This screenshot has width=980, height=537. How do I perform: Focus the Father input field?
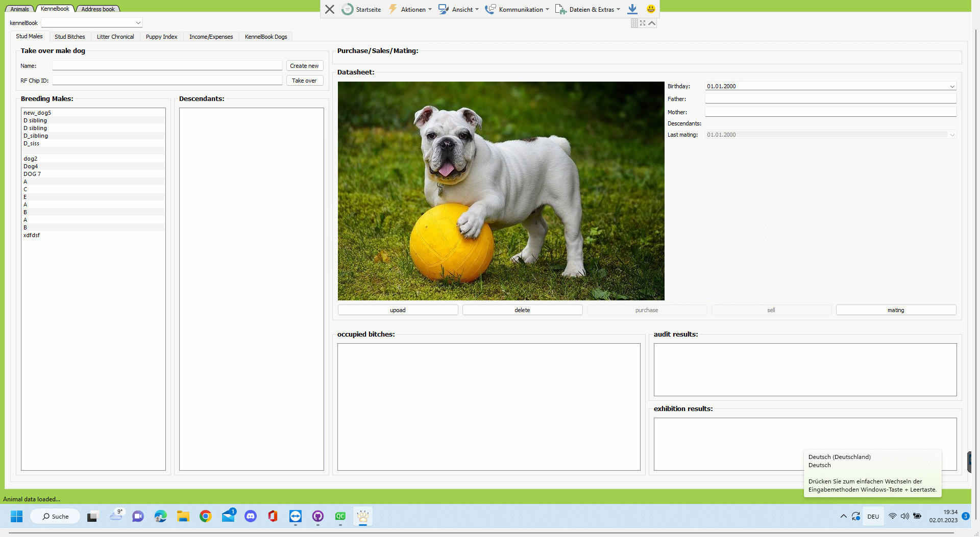pyautogui.click(x=830, y=99)
